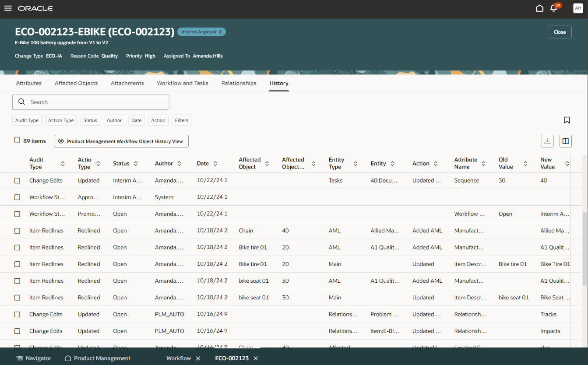Open the Date filter chip
The width and height of the screenshot is (588, 365).
point(137,120)
